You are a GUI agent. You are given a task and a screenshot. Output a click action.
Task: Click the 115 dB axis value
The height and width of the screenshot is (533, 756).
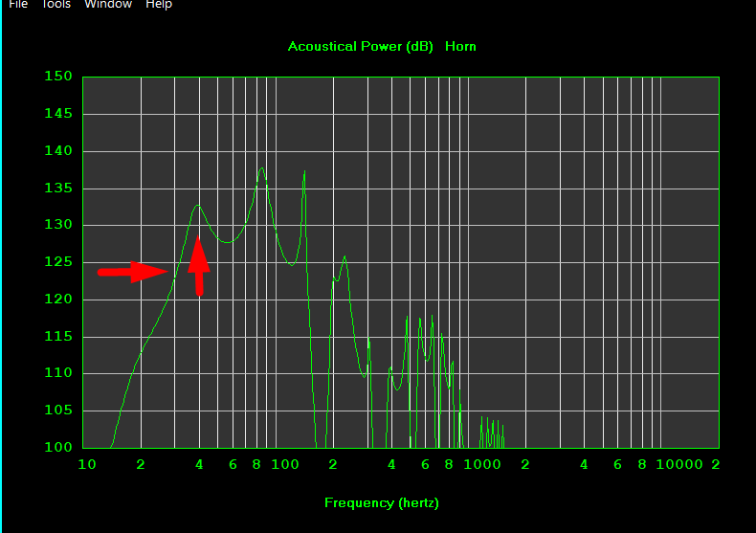[x=58, y=336]
